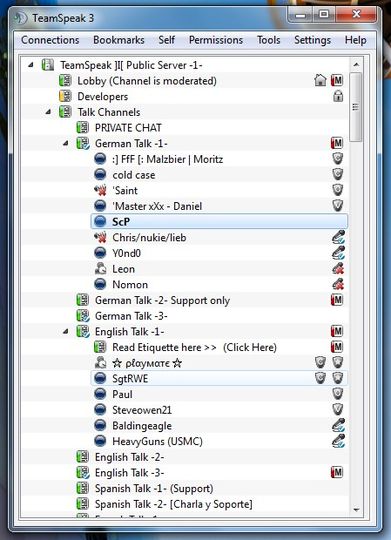Click the away status icon beside 'Saint
Image resolution: width=391 pixels, height=540 pixels.
(x=100, y=190)
